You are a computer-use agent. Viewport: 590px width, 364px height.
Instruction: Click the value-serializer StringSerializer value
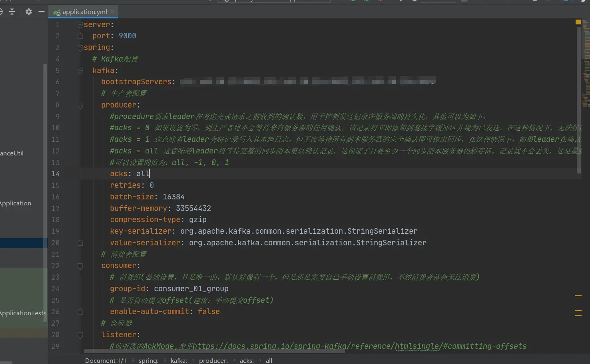[x=308, y=243]
